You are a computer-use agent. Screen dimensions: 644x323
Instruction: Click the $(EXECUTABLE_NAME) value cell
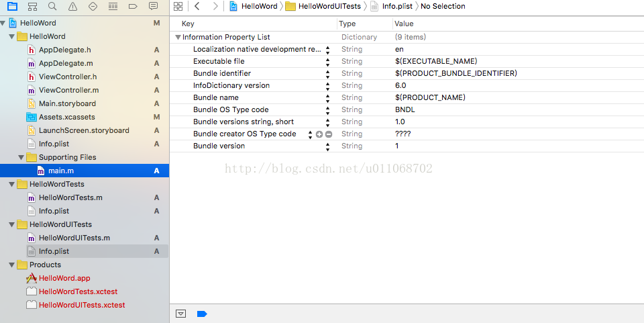click(436, 61)
